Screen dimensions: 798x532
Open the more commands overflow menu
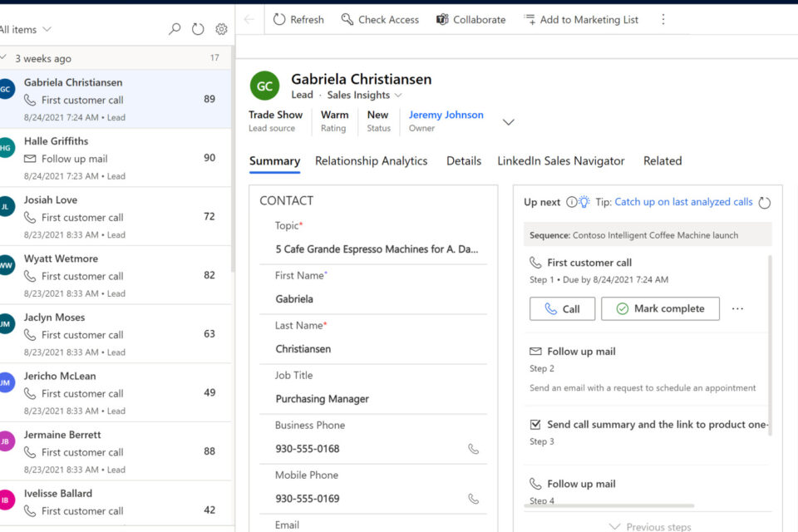tap(663, 19)
